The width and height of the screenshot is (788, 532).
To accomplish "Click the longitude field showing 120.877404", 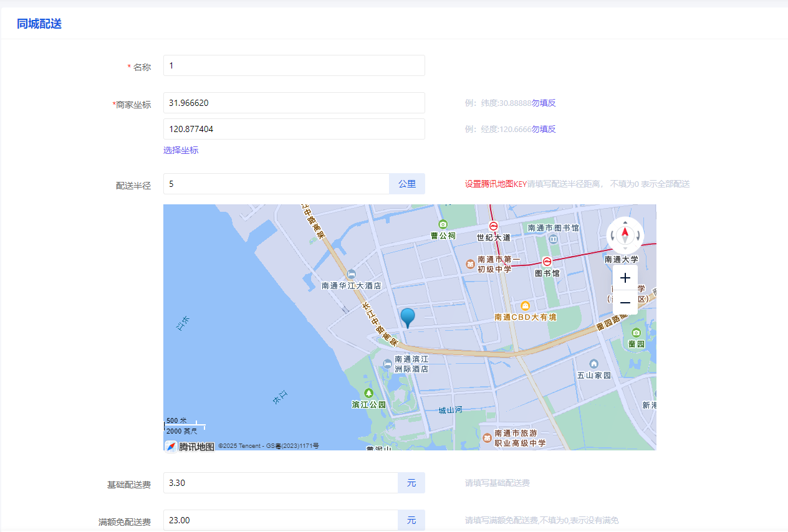I will point(294,129).
